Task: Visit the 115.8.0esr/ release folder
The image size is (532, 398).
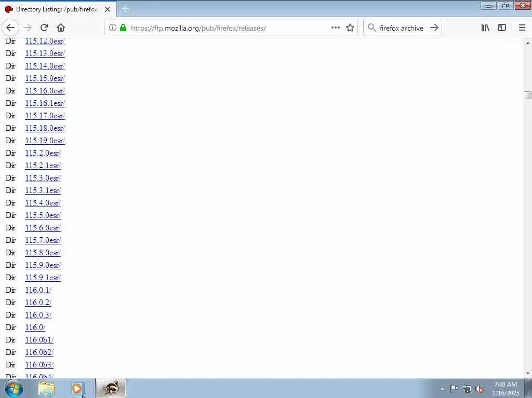Action: [43, 253]
